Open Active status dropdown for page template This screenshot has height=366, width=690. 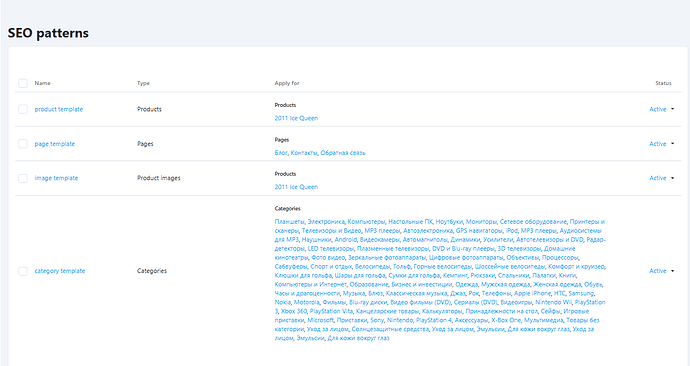[x=661, y=144]
